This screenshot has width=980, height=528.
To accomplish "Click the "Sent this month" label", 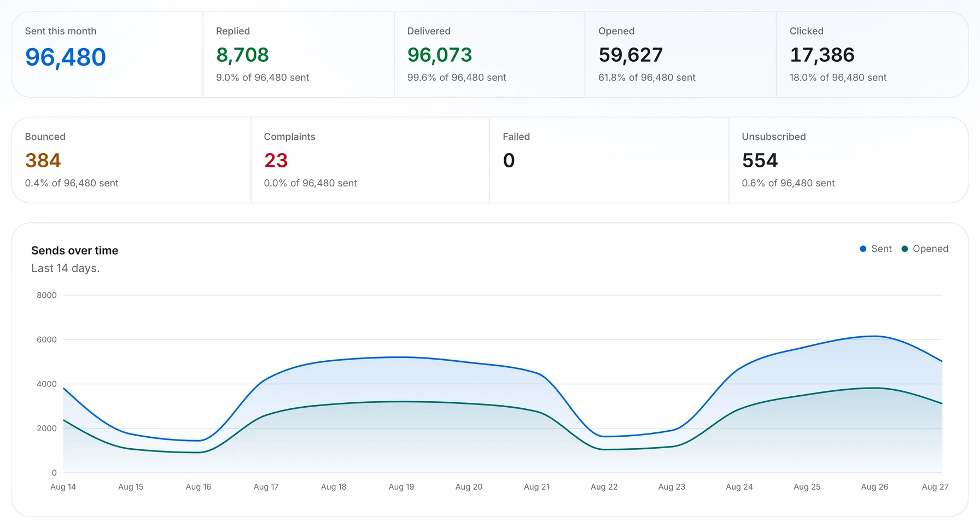I will (x=61, y=31).
